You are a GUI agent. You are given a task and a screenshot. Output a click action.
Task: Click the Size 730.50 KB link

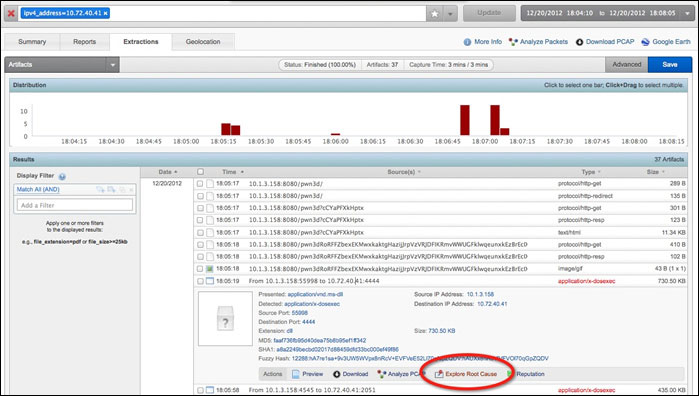tap(442, 330)
